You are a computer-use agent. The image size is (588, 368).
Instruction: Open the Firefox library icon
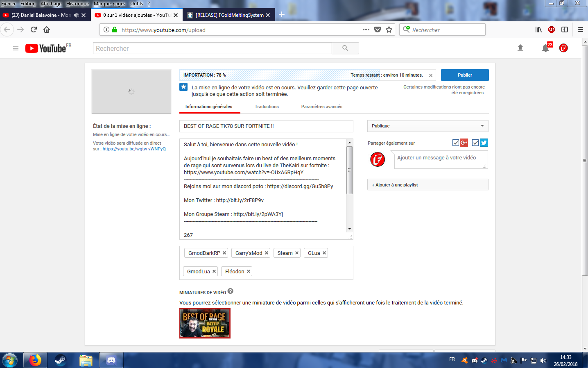click(x=538, y=30)
